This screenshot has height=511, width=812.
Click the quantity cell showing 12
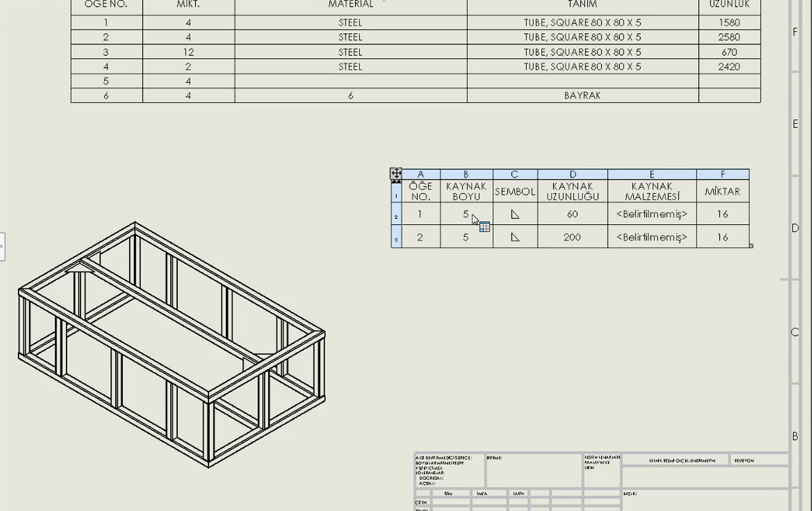coord(188,52)
